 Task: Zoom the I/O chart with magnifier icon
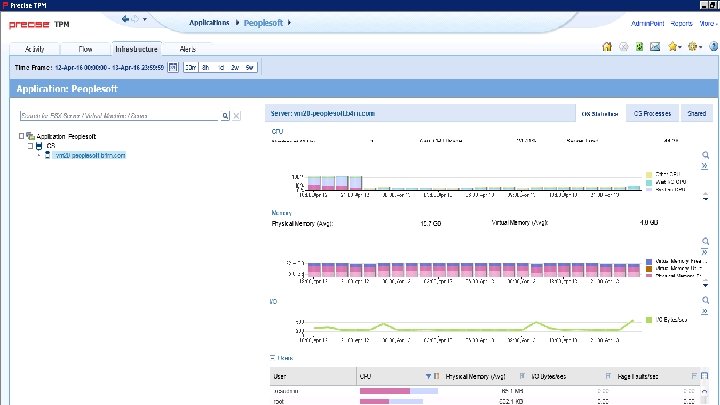coord(705,300)
